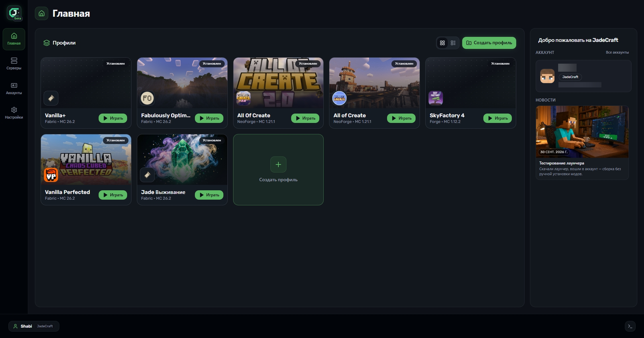
Task: Click the JadeCraft Beta logo icon
Action: point(14,13)
